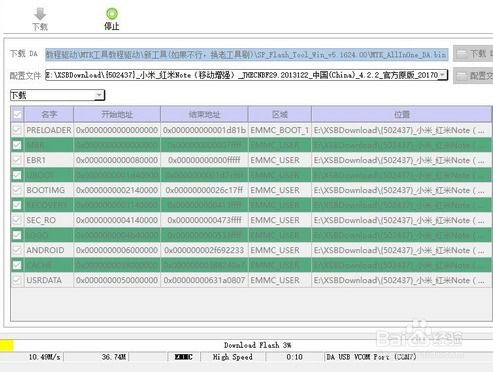The height and width of the screenshot is (372, 493).
Task: Toggle the select-all checkbox in table header
Action: (17, 115)
